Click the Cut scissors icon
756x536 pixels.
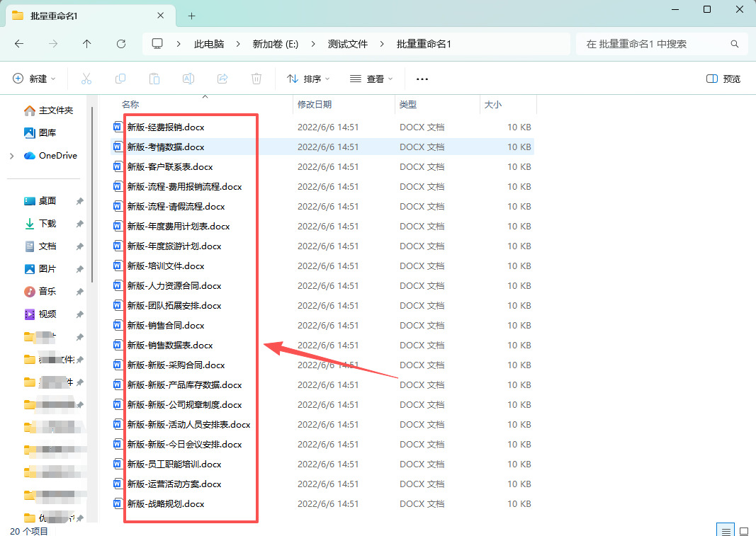tap(86, 79)
